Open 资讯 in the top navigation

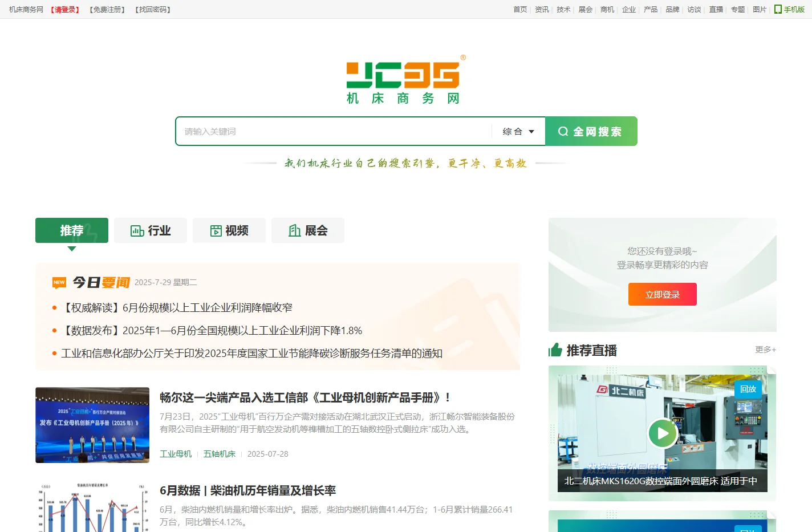542,10
